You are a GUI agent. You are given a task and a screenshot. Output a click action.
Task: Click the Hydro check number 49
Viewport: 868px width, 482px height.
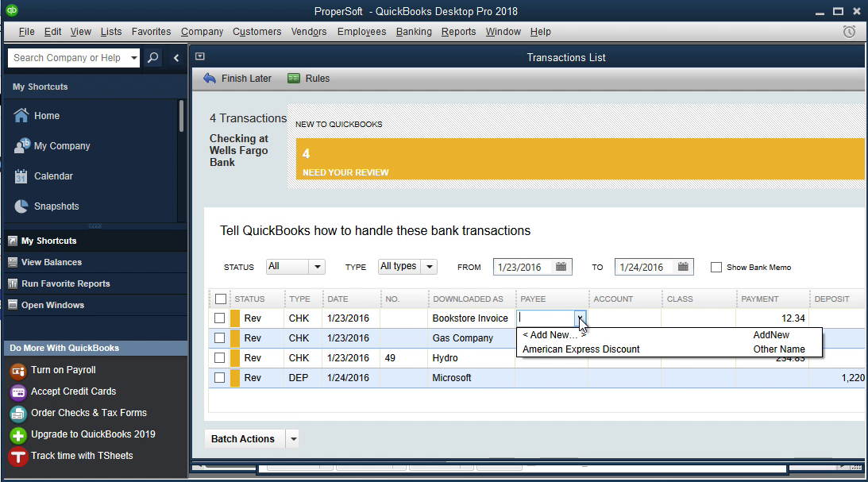pyautogui.click(x=390, y=358)
